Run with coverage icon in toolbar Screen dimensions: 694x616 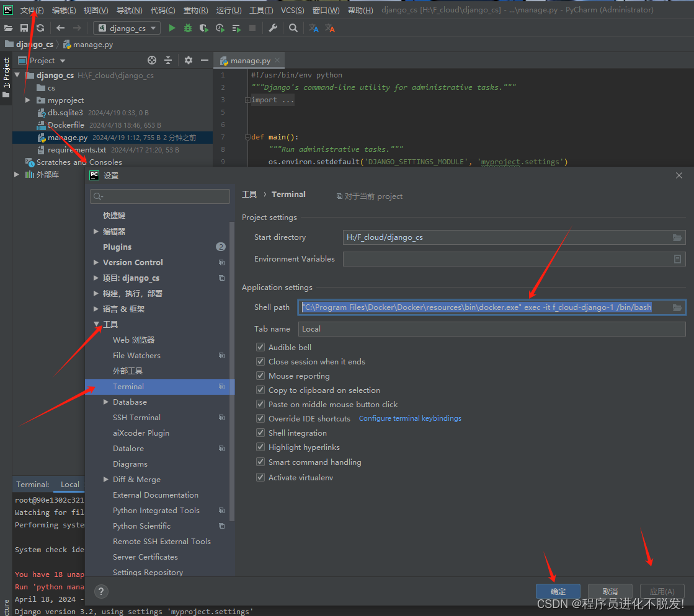click(203, 29)
